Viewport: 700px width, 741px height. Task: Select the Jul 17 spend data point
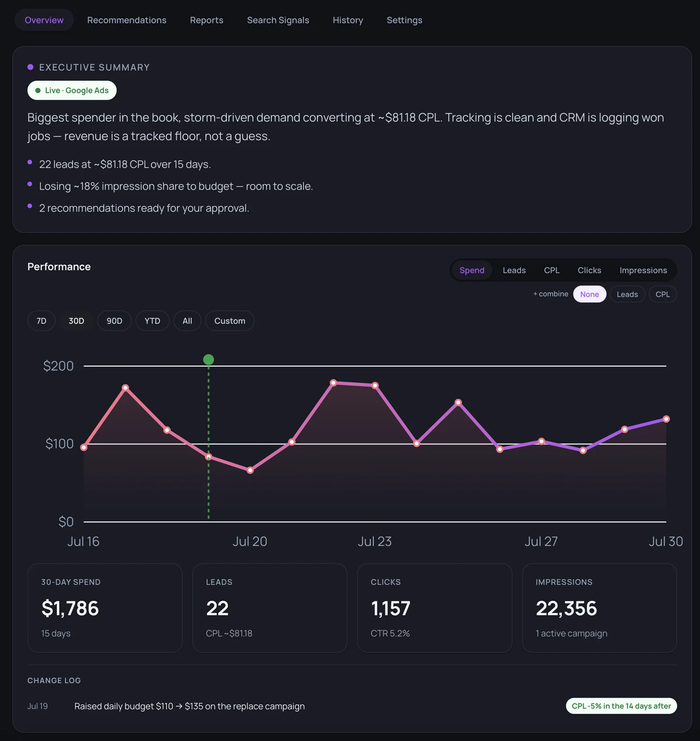126,388
